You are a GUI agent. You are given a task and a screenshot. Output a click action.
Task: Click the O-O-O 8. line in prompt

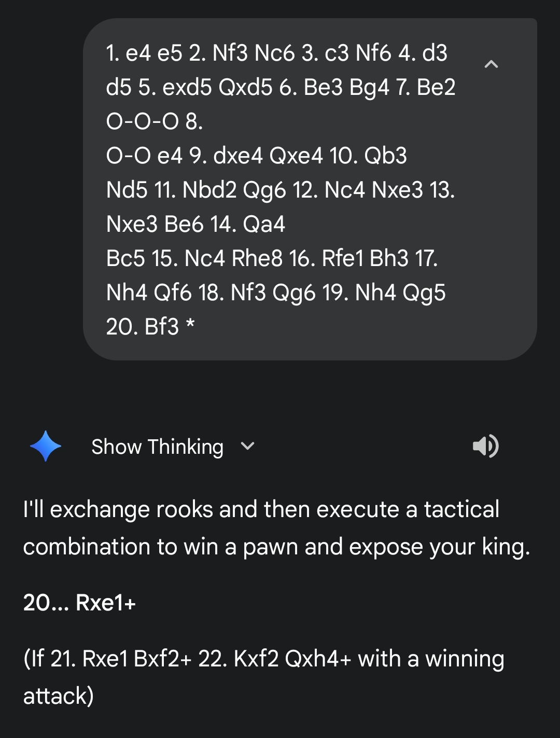click(154, 121)
